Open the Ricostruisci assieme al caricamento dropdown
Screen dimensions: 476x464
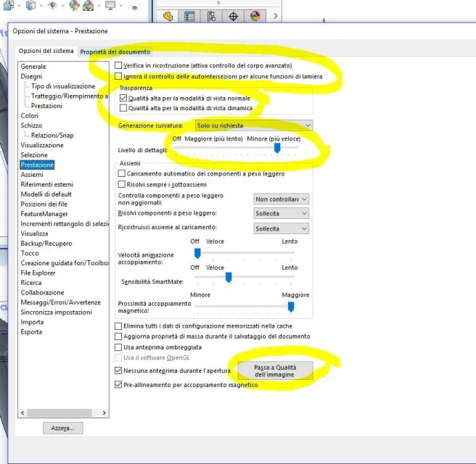point(281,228)
